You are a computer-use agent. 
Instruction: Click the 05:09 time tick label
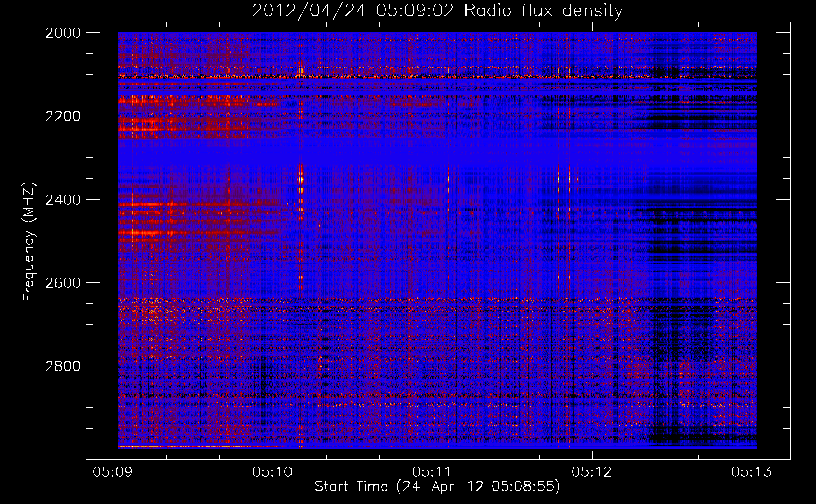[x=113, y=472]
